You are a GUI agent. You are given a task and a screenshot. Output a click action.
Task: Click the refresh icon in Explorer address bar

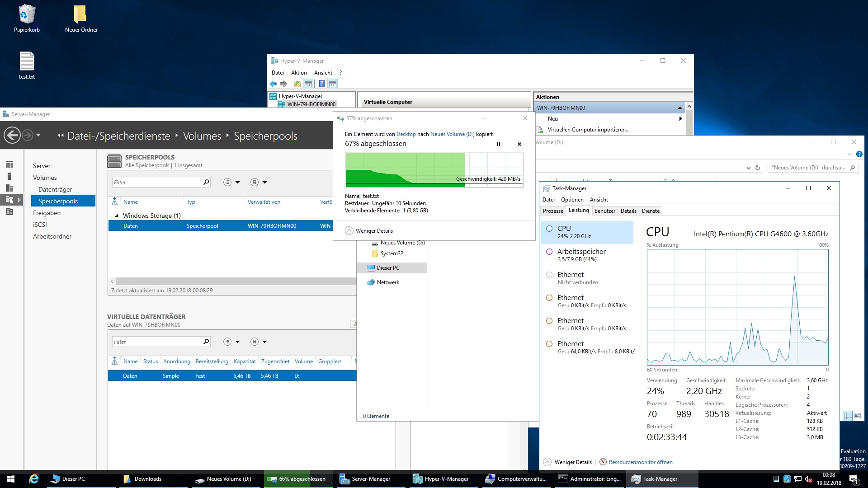point(758,168)
